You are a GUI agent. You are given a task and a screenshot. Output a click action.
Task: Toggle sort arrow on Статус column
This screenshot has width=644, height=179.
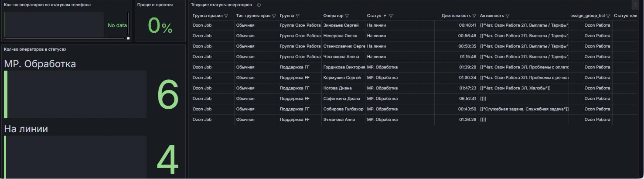[385, 16]
